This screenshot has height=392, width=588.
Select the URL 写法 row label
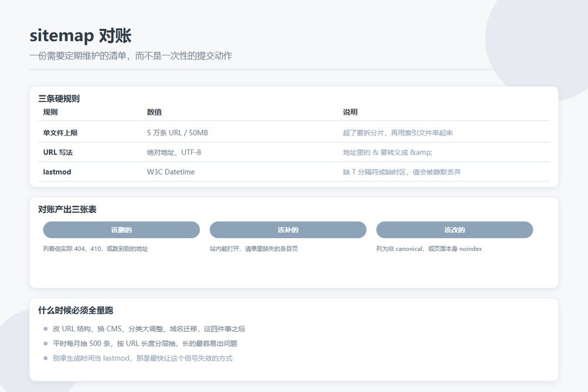(58, 152)
